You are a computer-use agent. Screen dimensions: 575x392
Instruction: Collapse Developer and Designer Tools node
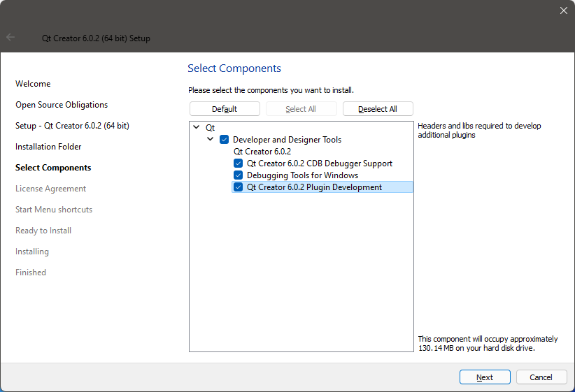click(210, 139)
